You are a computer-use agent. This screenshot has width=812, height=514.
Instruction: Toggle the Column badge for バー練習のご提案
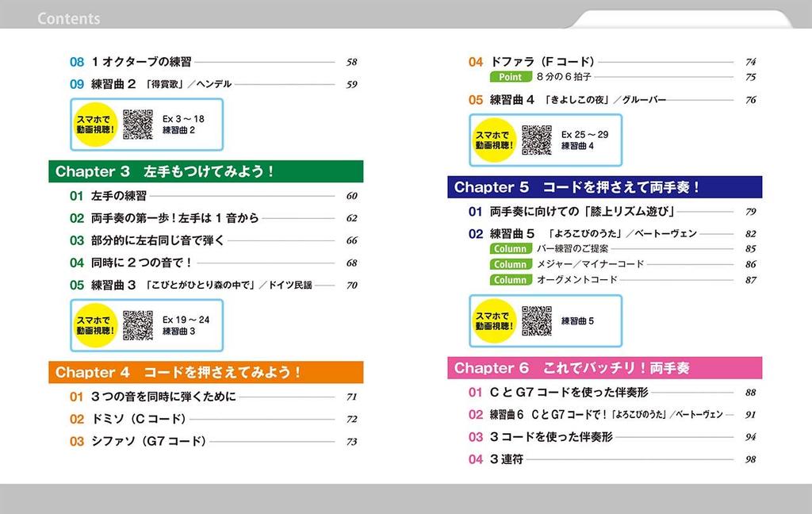(x=510, y=249)
